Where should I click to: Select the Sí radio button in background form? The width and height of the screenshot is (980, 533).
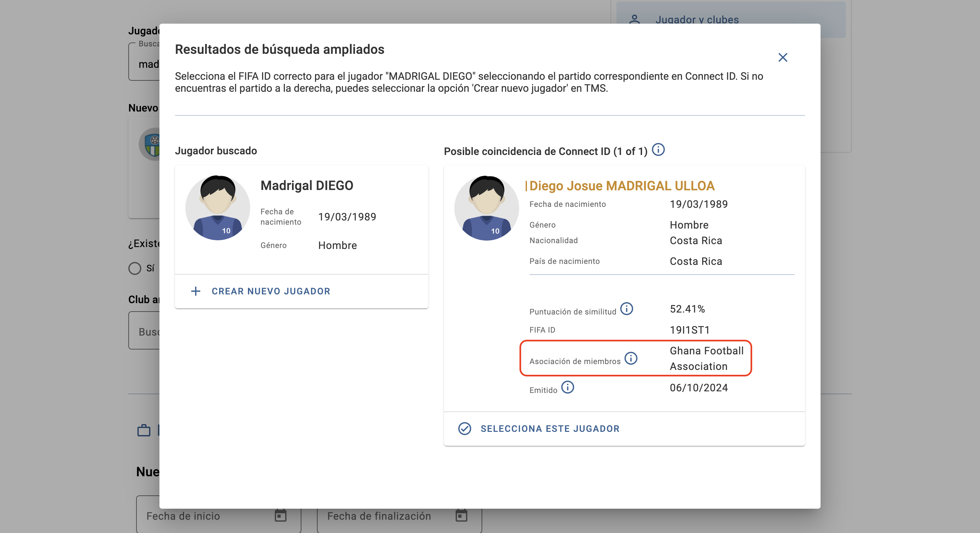[135, 268]
